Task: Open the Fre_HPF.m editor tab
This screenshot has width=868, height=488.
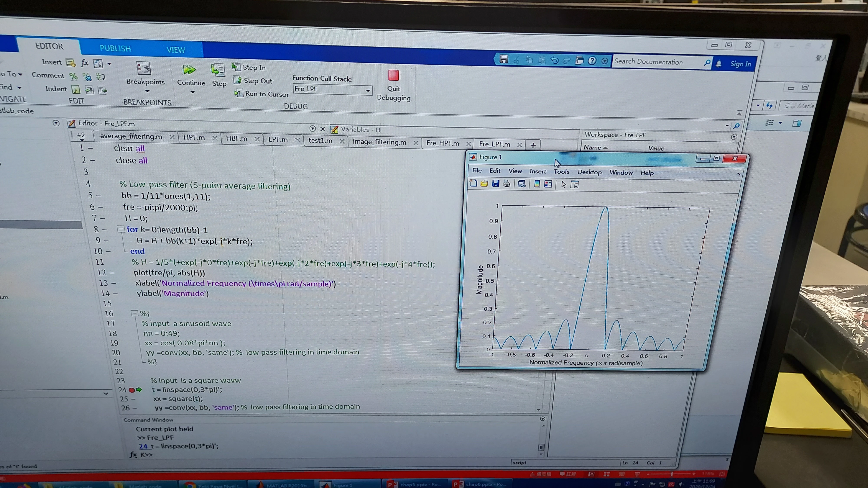Action: tap(442, 143)
